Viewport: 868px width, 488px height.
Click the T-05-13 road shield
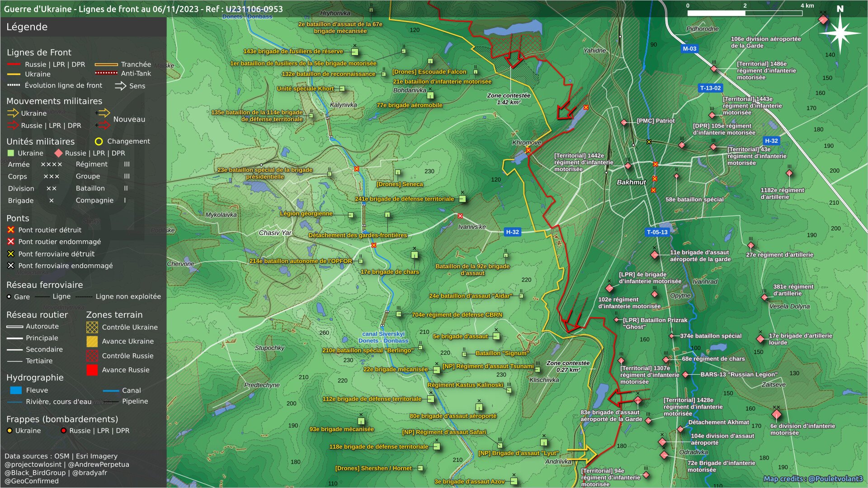657,232
